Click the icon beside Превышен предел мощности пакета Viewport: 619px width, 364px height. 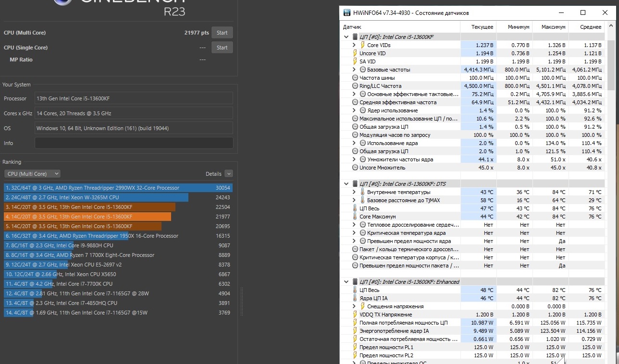pyautogui.click(x=355, y=266)
